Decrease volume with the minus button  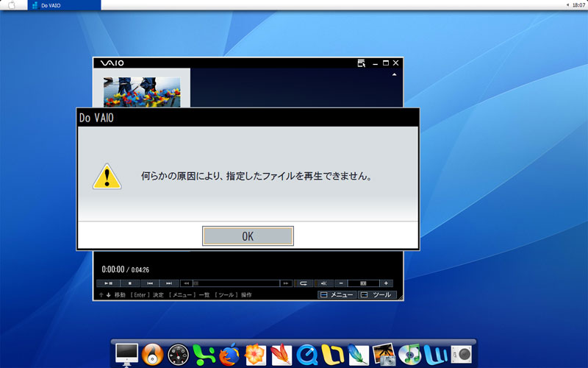coord(341,283)
